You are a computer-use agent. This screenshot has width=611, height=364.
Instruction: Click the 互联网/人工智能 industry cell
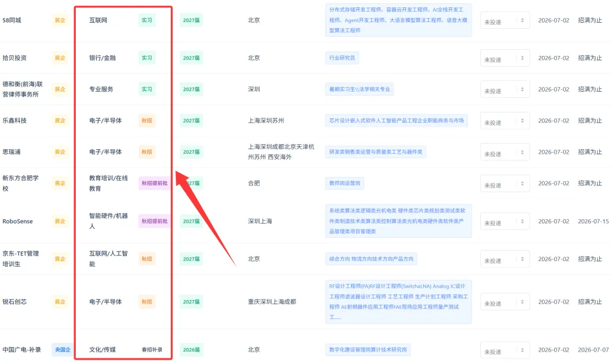pos(108,259)
